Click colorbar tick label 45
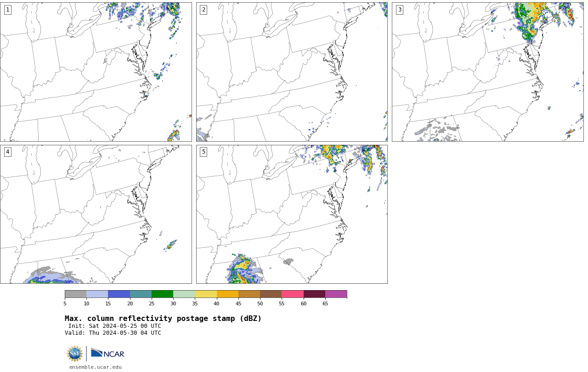This screenshot has width=588, height=372. point(238,303)
